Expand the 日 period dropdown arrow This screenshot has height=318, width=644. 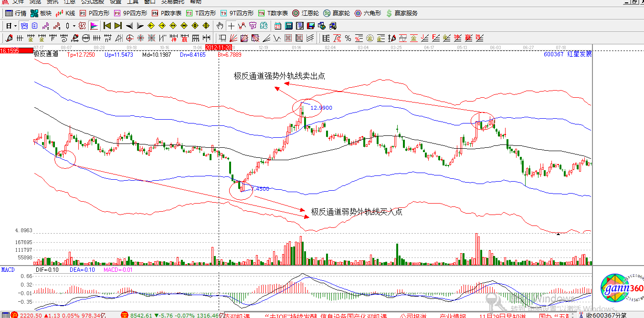[15, 26]
